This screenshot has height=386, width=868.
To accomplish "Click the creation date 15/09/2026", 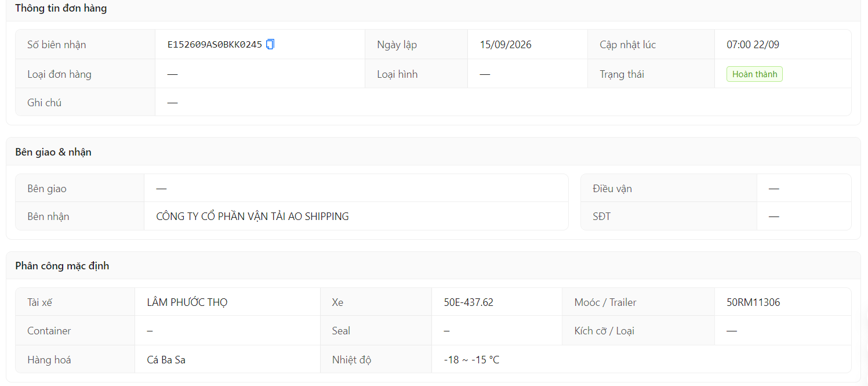I will point(506,45).
